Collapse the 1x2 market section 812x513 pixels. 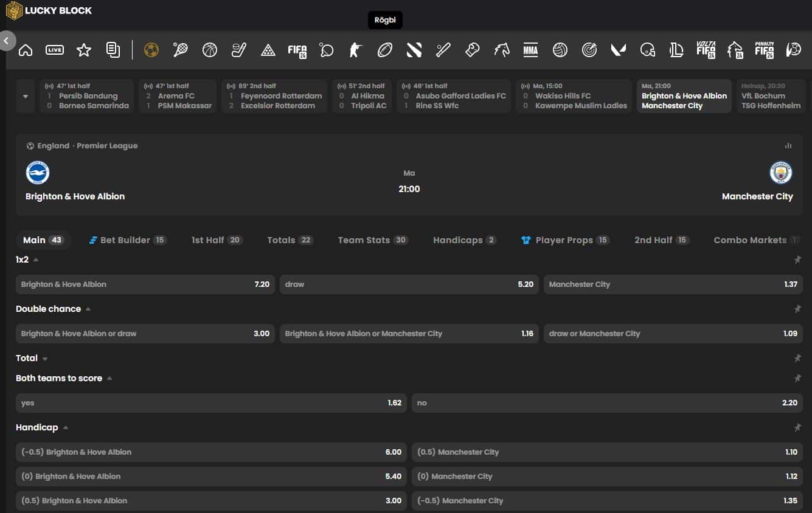[x=36, y=260]
